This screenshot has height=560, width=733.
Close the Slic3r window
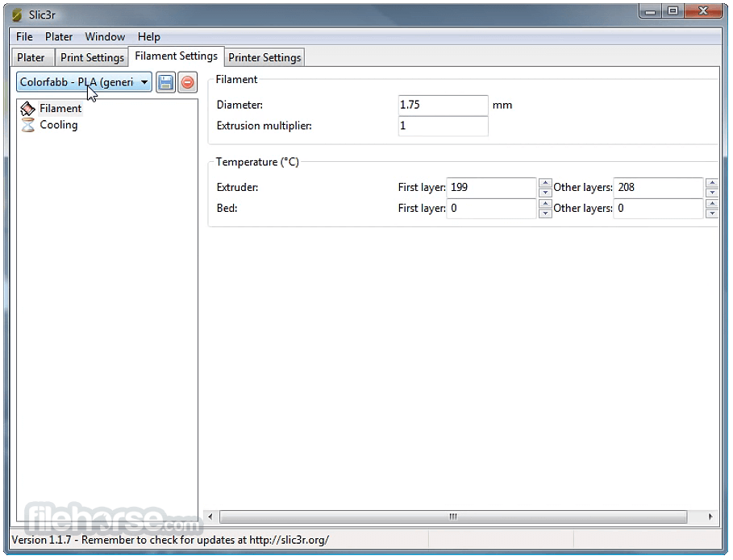(x=703, y=11)
